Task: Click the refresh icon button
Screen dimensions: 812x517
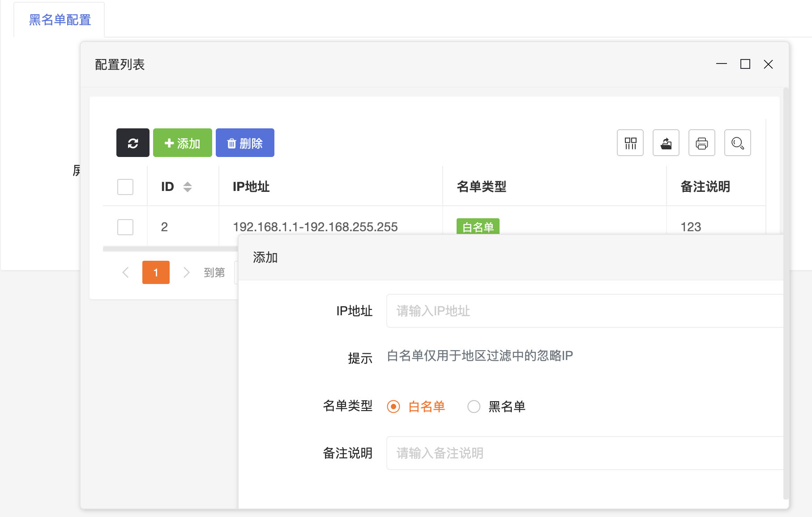Action: 132,143
